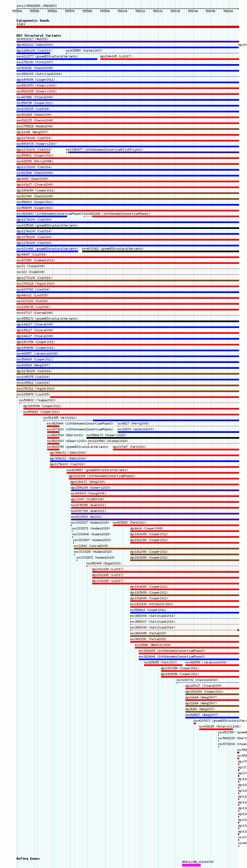
Task: Open nsv323 (Kidd2008) label
Action: [31, 272]
